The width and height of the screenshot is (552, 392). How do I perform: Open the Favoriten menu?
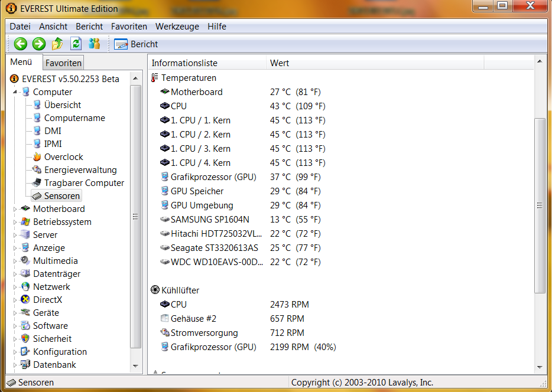point(129,27)
